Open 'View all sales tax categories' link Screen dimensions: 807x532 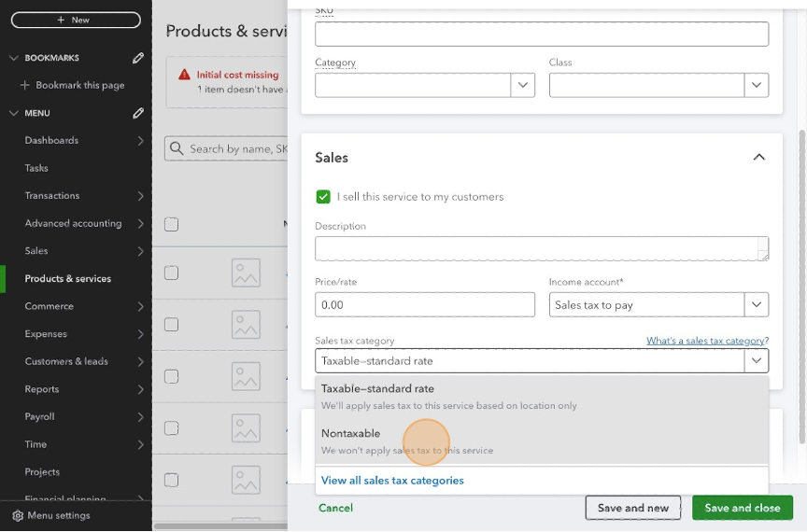click(392, 481)
